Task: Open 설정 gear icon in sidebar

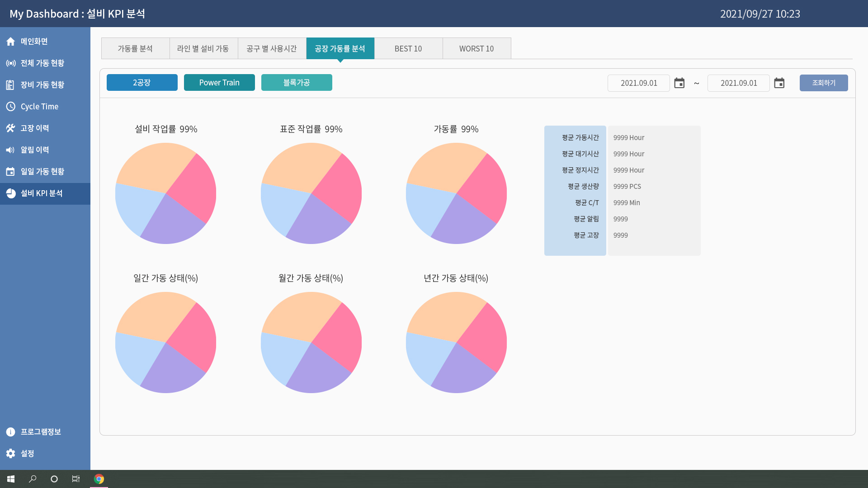Action: tap(11, 454)
